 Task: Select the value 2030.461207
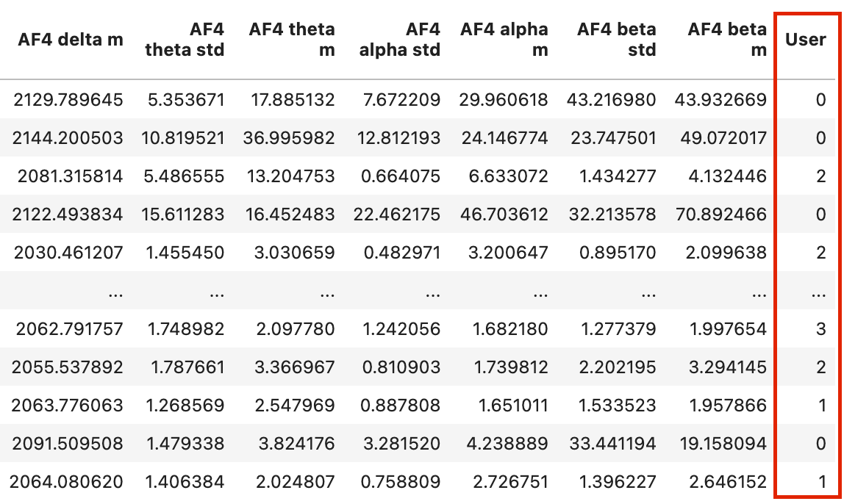(68, 252)
